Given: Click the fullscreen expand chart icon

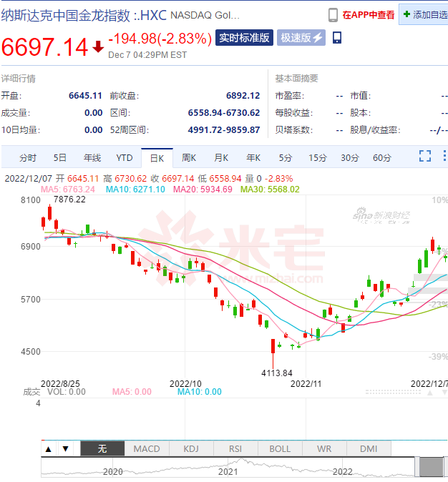Looking at the screenshot, I should (x=425, y=156).
